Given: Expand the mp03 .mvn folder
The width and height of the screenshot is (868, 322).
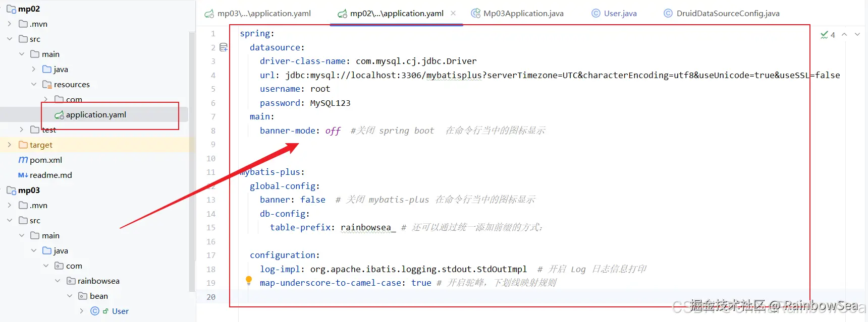Looking at the screenshot, I should coord(10,205).
